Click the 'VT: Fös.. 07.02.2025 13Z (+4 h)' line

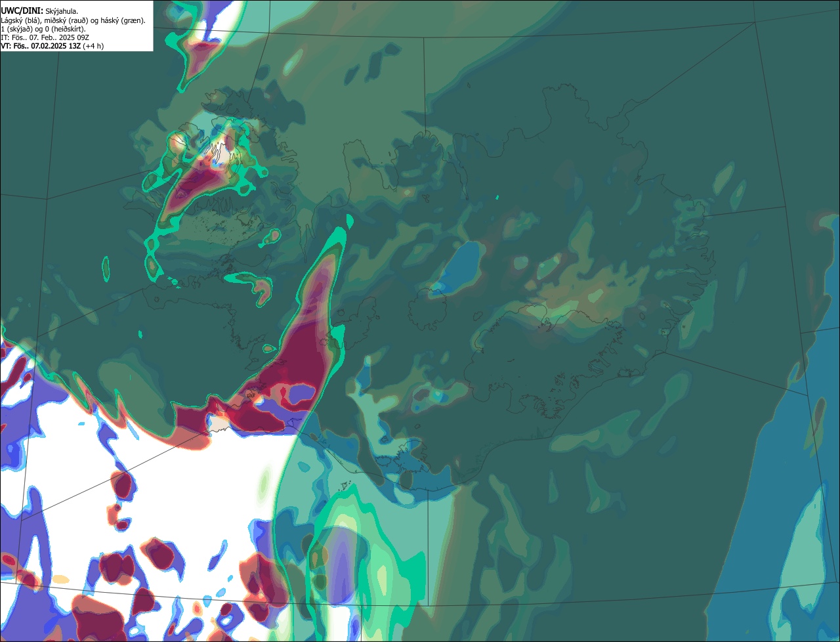click(x=52, y=46)
